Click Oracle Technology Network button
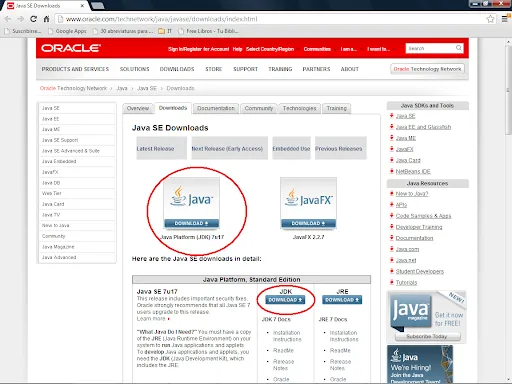Viewport: 512px width, 384px height. [x=427, y=69]
